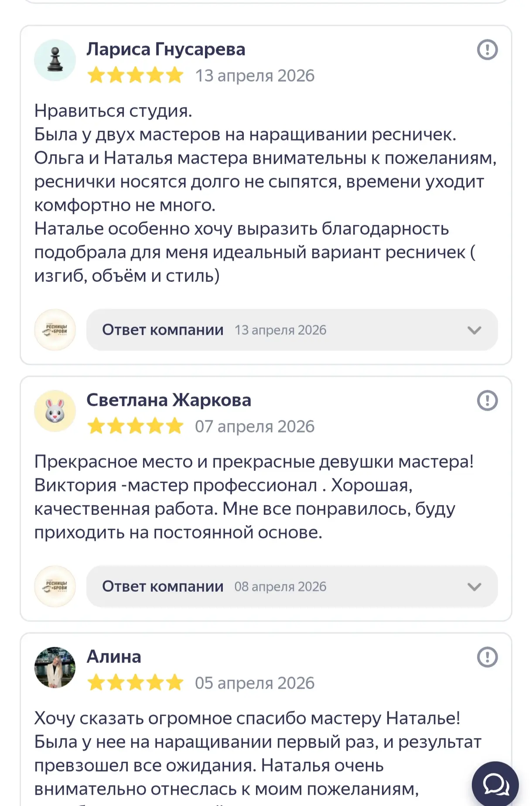The image size is (532, 806).
Task: Expand company reply dated 13 апреля 2026
Action: [x=292, y=330]
